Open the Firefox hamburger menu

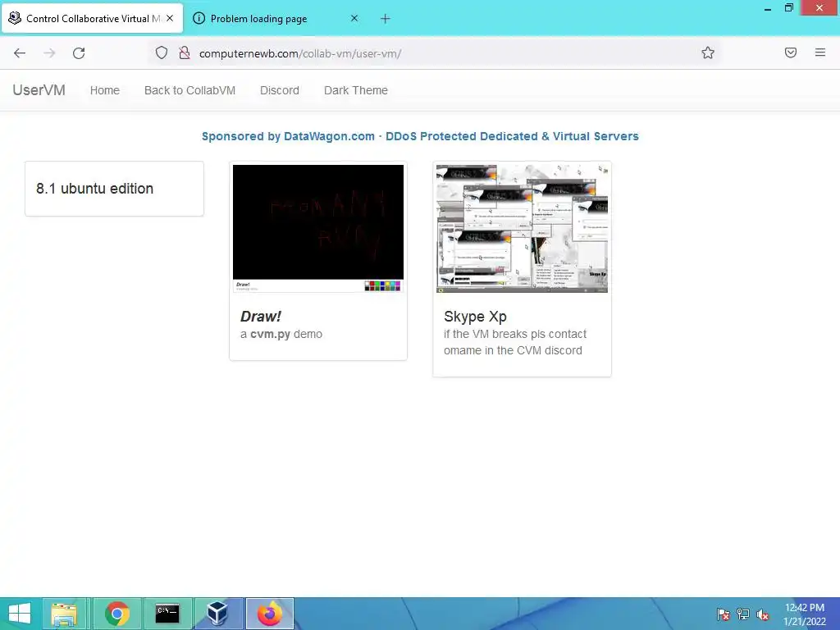coord(820,52)
